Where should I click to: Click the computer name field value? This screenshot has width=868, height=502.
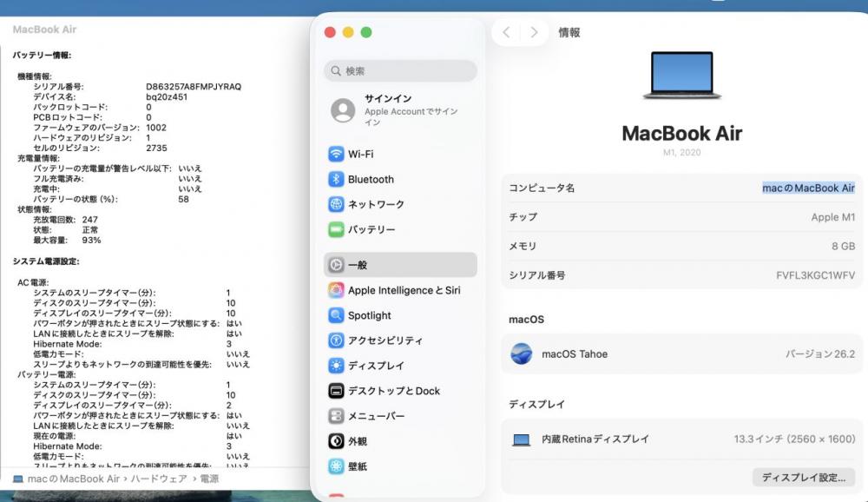tap(807, 188)
